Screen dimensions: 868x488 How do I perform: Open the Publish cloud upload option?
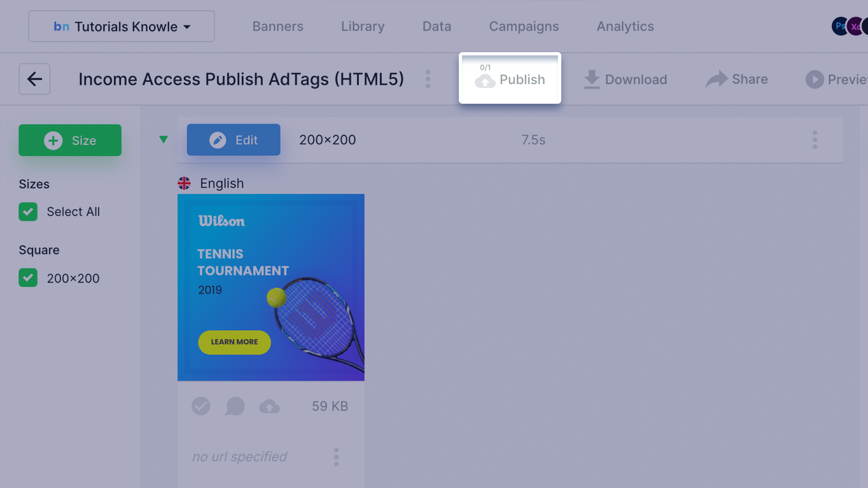[x=510, y=79]
